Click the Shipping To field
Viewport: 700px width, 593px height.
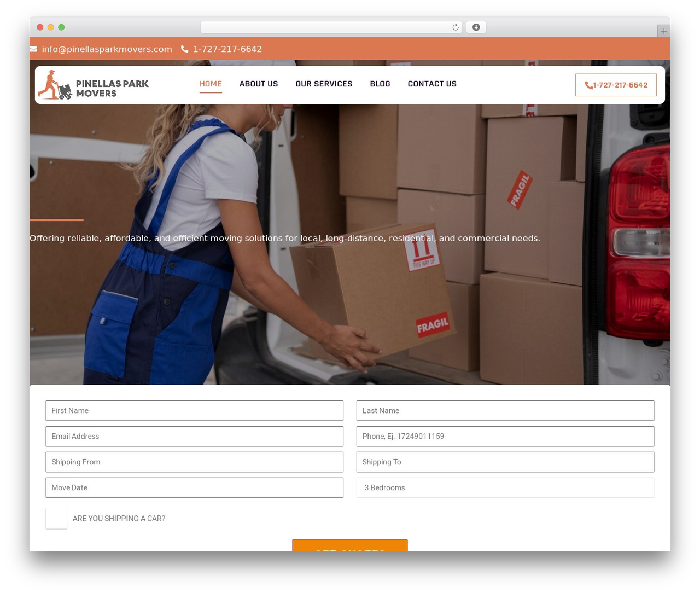[x=505, y=462]
